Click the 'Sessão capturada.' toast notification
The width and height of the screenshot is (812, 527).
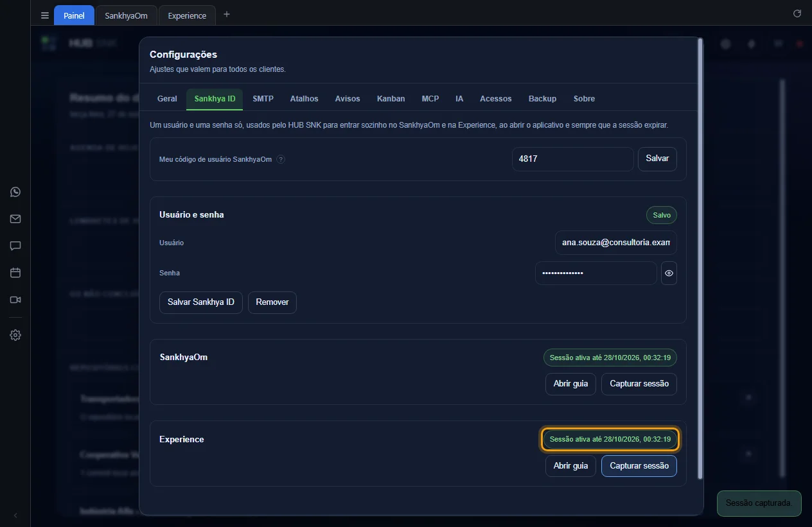(759, 503)
